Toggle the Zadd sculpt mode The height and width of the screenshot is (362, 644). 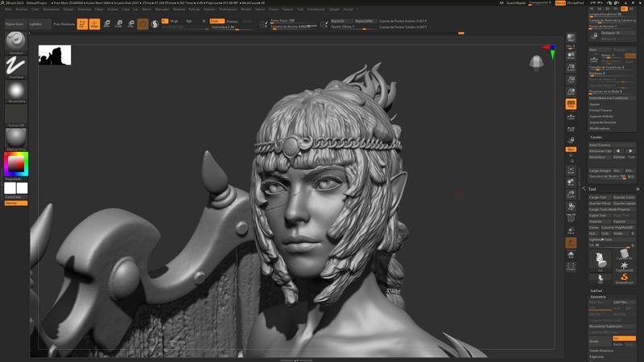pyautogui.click(x=216, y=21)
